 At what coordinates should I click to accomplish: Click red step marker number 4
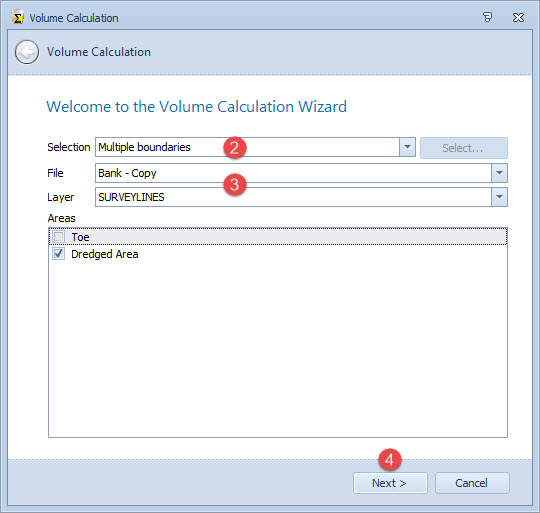pos(390,460)
